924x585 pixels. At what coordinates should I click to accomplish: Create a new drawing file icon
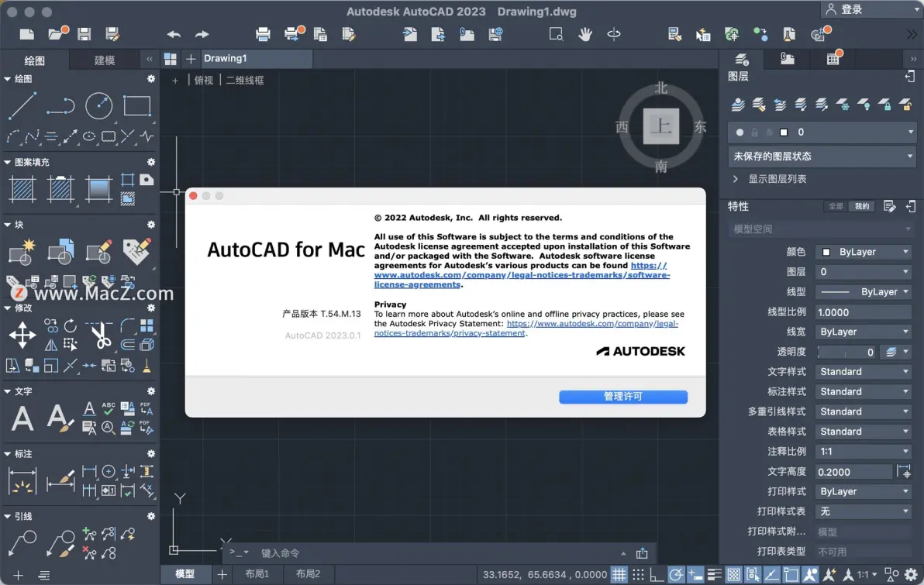pyautogui.click(x=26, y=34)
